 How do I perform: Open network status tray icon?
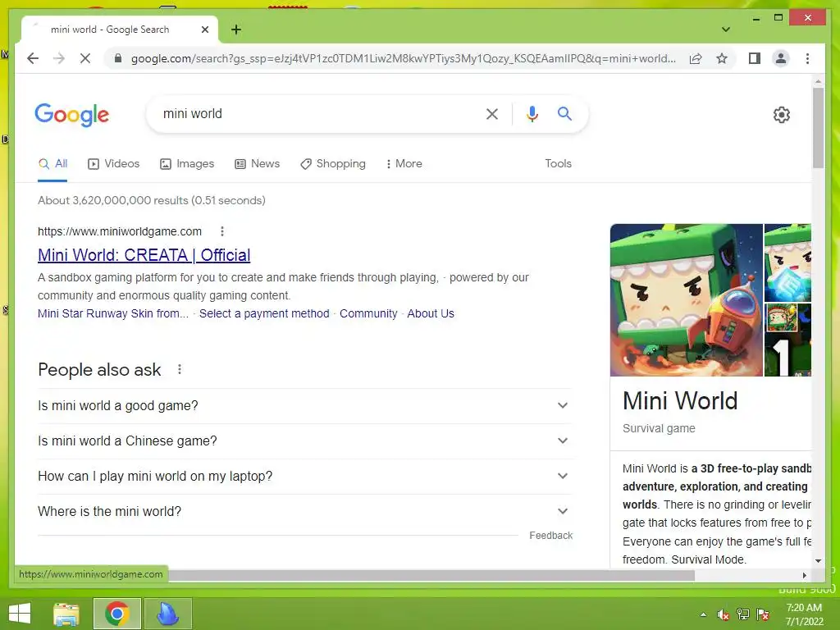point(743,614)
